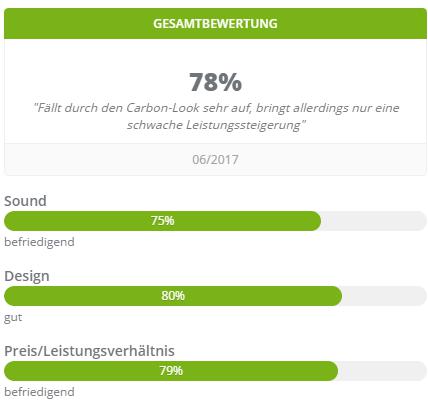Click the 80% label in the Design bar
Viewport: 428px width, 403px height.
(x=173, y=295)
